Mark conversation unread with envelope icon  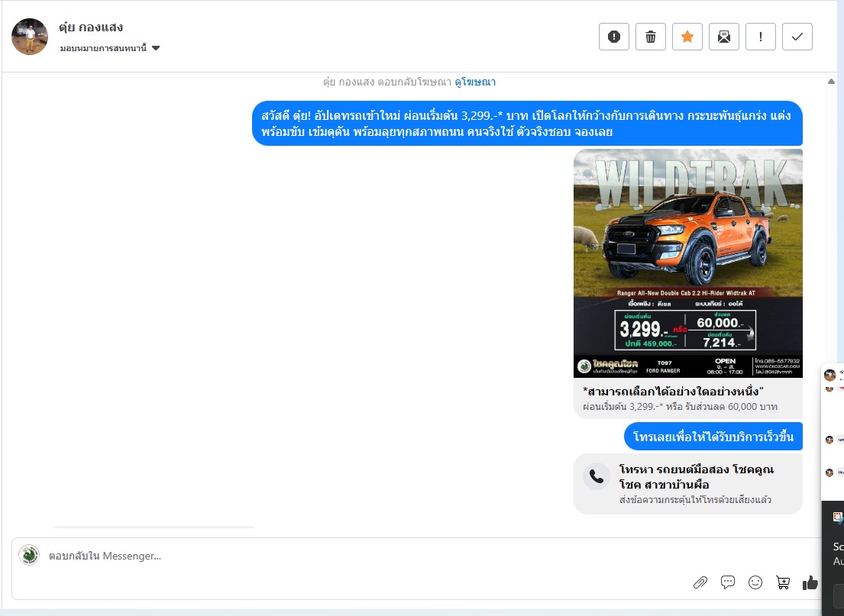pyautogui.click(x=724, y=37)
